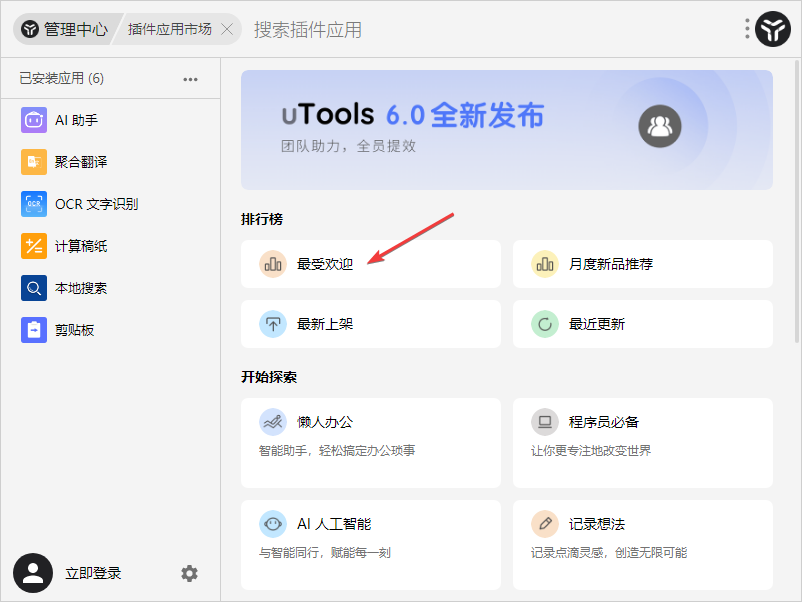802x602 pixels.
Task: Click the 已安装应用 (6) header
Action: 61,78
